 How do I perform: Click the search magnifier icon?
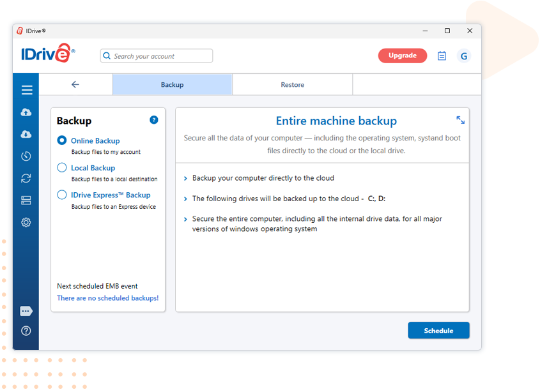[x=107, y=56]
